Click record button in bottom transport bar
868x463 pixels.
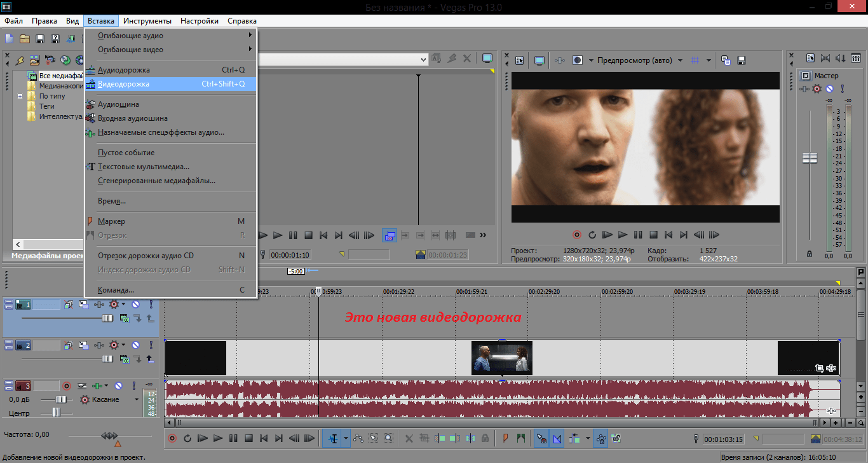pyautogui.click(x=172, y=438)
